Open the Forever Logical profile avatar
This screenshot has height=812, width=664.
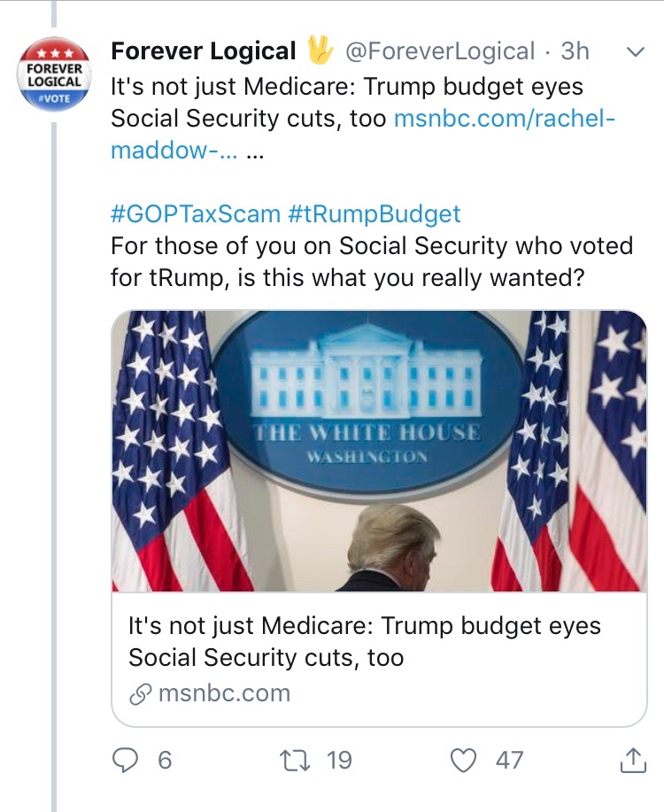pyautogui.click(x=55, y=74)
